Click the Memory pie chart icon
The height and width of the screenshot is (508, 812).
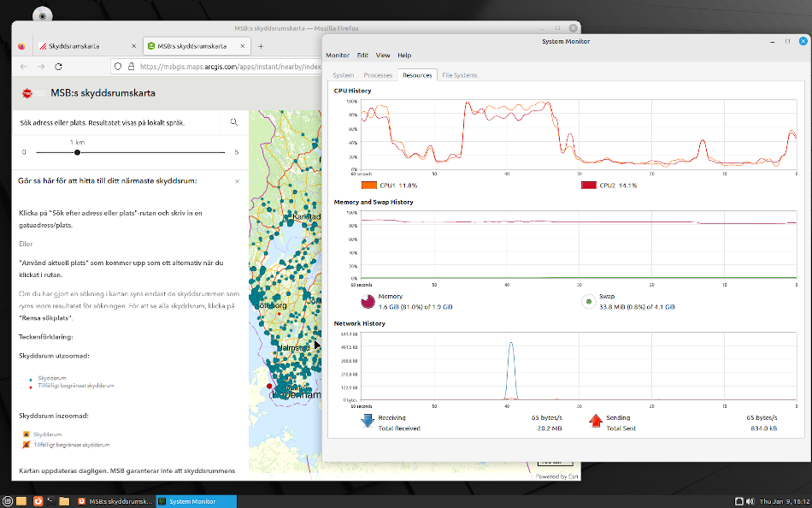[368, 301]
